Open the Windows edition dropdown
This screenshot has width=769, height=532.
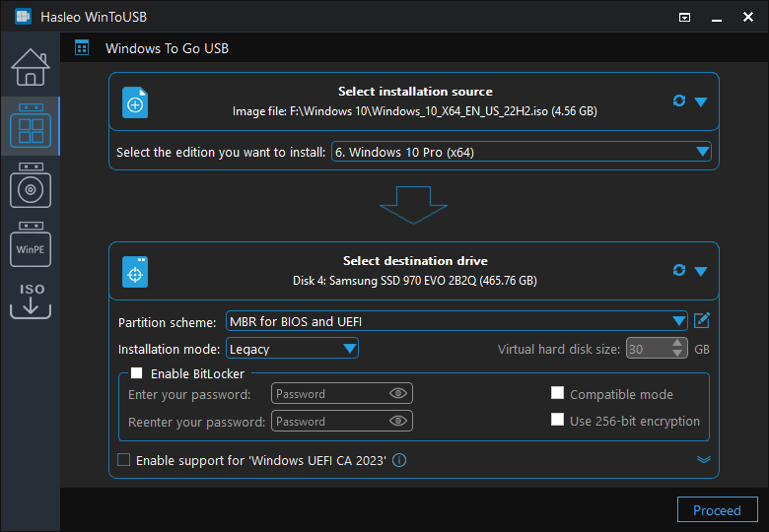coord(522,152)
